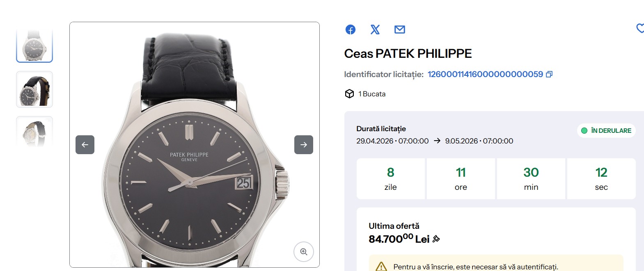Click the Ceas PATEK PHILIPPE title
The width and height of the screenshot is (644, 271).
click(x=408, y=54)
